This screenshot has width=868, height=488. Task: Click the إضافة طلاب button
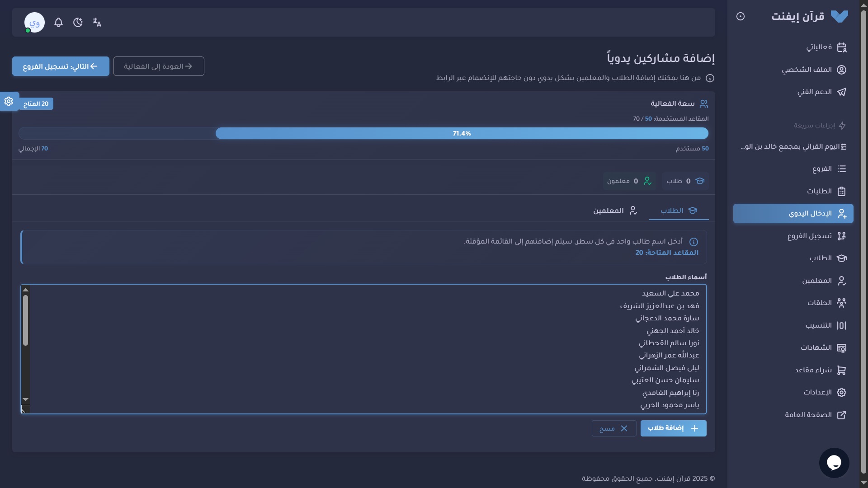[x=673, y=428]
